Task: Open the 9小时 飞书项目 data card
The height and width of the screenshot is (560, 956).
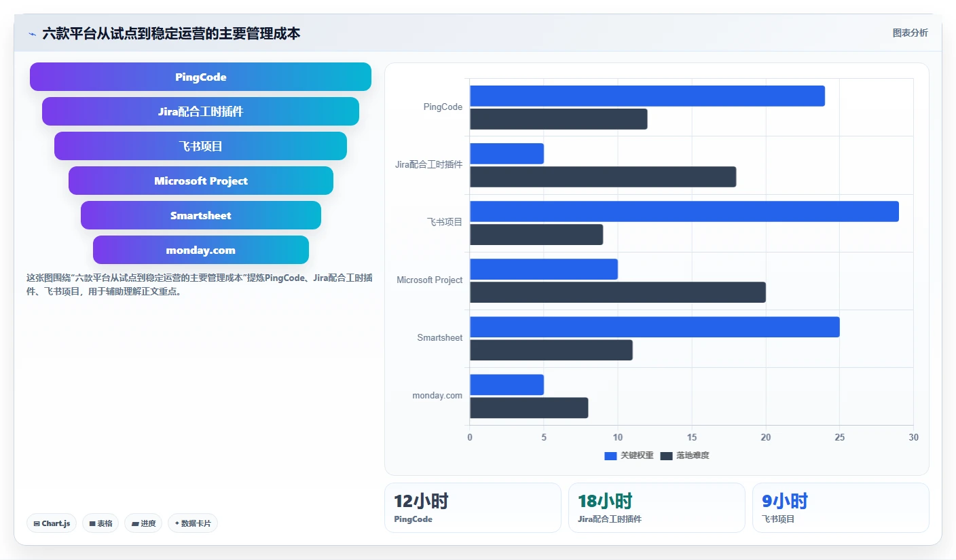Action: tap(841, 508)
